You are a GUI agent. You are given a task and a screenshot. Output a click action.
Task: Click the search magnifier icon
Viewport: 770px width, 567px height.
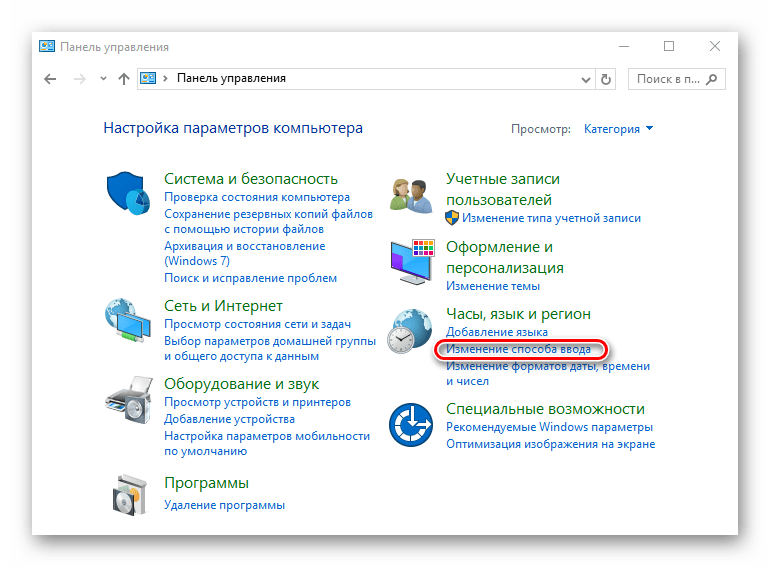tap(712, 79)
